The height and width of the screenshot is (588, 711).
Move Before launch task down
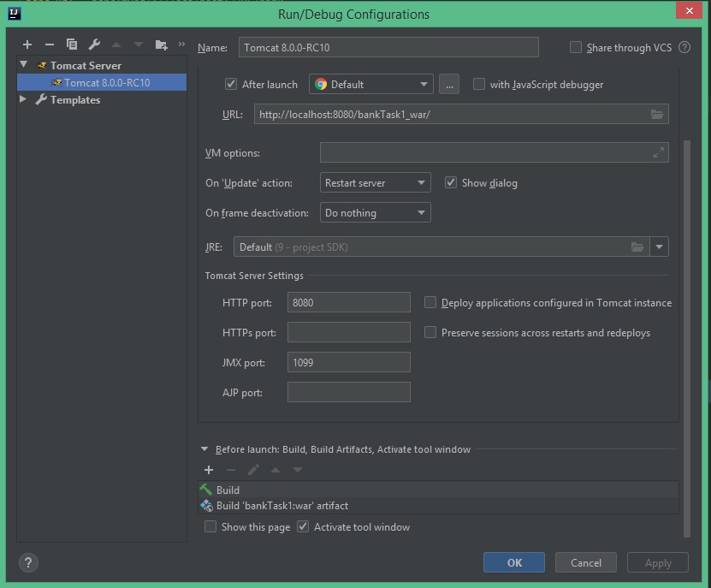pos(298,470)
